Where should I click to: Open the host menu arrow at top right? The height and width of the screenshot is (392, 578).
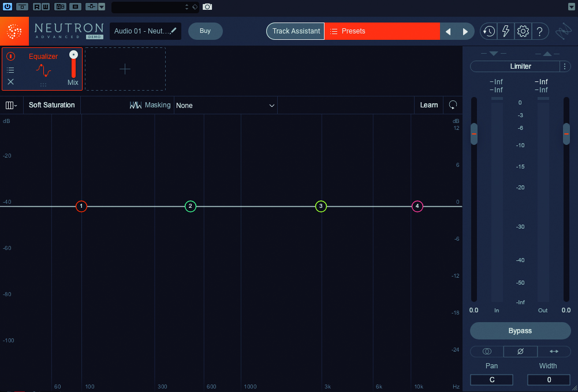click(x=571, y=6)
